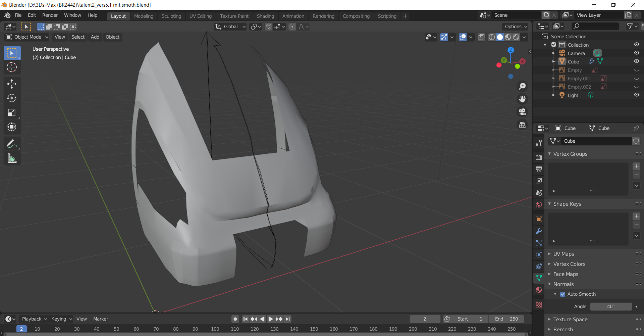Viewport: 644px width, 336px height.
Task: Disable the Auto Smooth checkbox
Action: coord(563,294)
